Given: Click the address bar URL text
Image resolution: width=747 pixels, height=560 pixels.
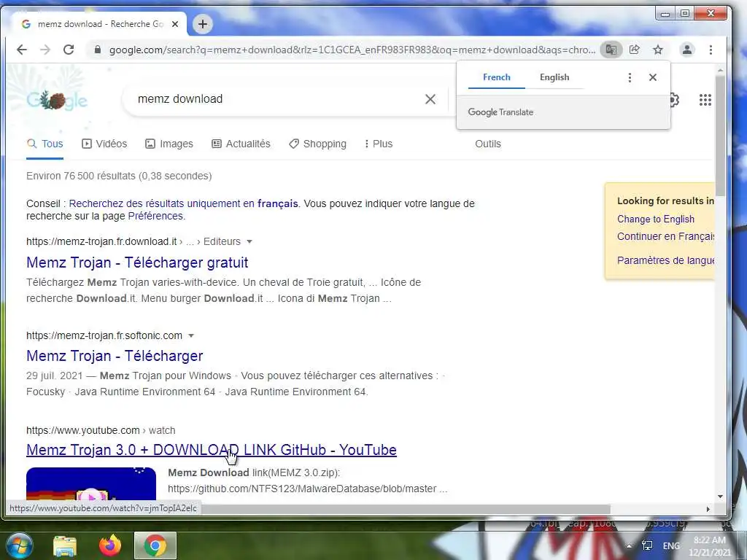Looking at the screenshot, I should click(x=352, y=50).
